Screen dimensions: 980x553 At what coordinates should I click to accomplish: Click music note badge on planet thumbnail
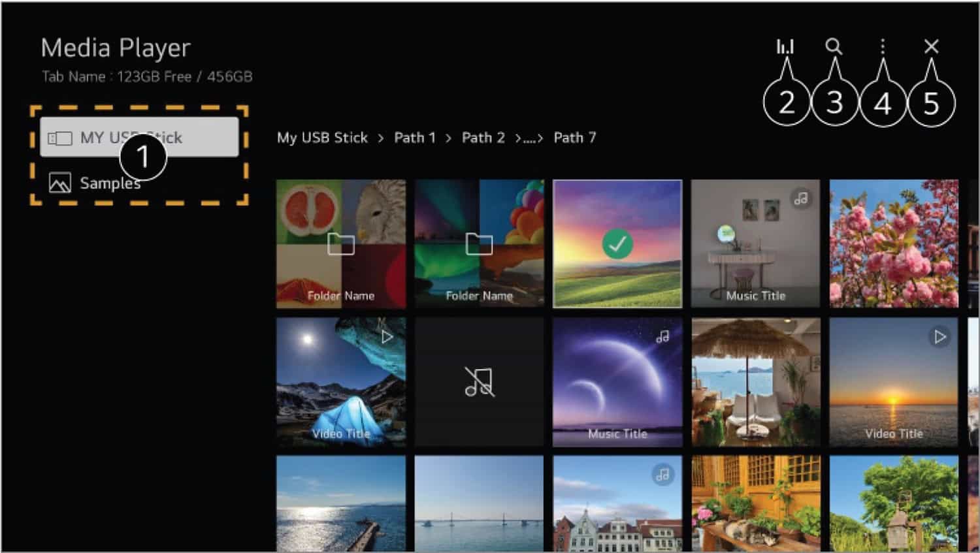pyautogui.click(x=662, y=337)
